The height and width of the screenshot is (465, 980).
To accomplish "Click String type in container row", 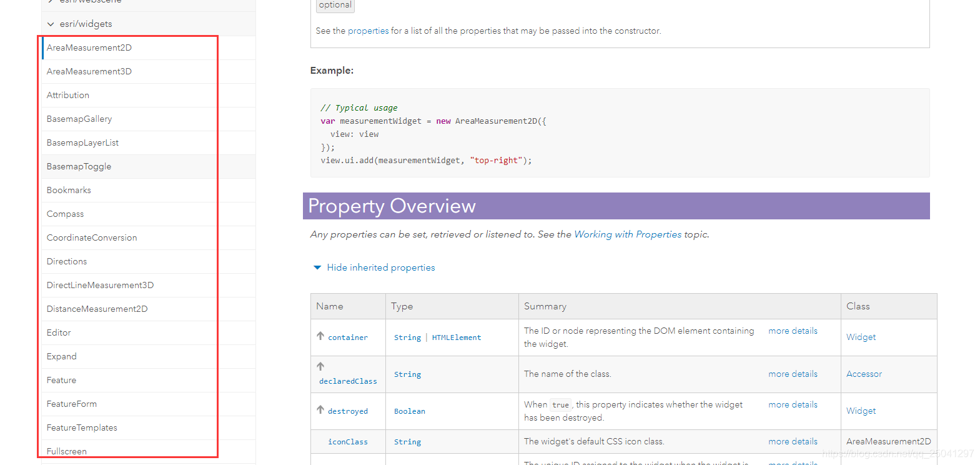I will click(x=407, y=337).
